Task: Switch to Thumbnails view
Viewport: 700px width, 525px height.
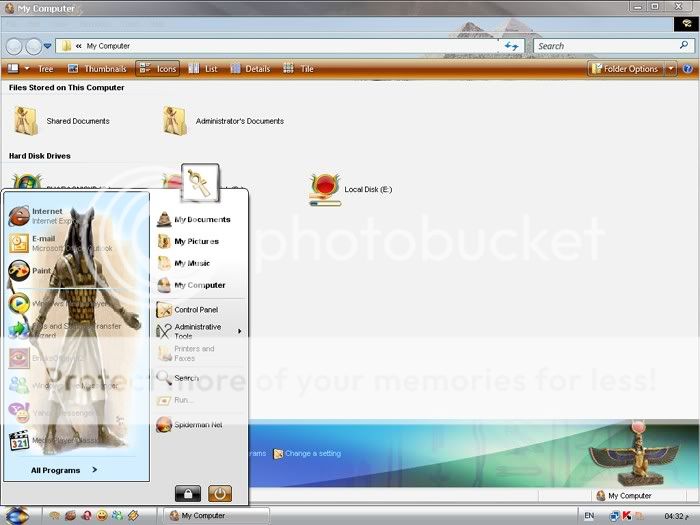Action: click(x=97, y=69)
